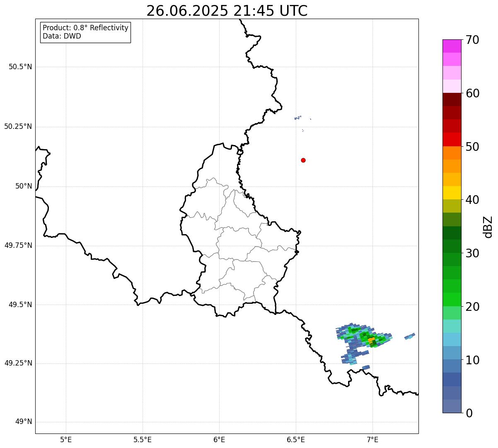This screenshot has height=448, width=498.
Task: Click the 6.5°E longitude label
Action: click(296, 439)
